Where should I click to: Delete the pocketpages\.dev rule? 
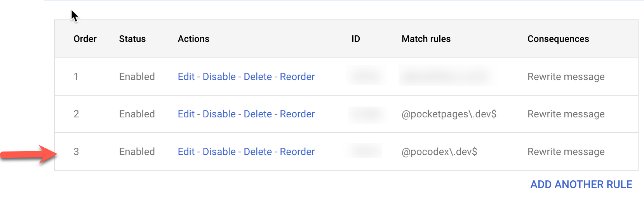[x=258, y=114]
